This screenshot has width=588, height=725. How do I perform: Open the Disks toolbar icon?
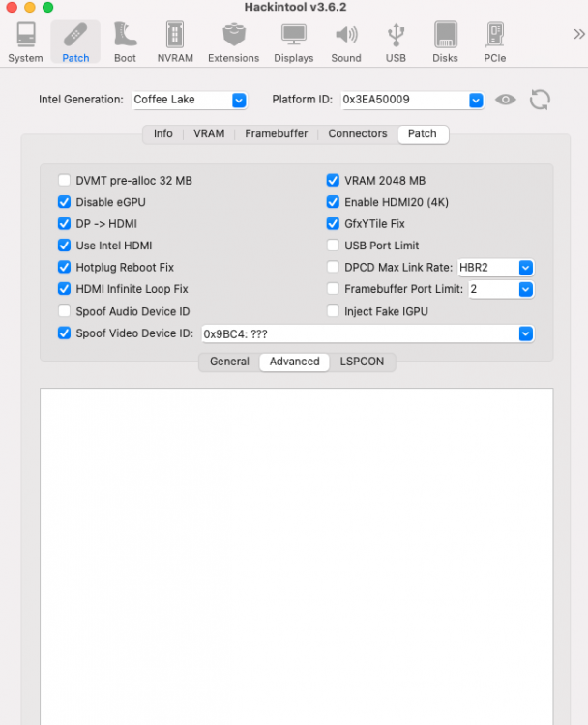(x=445, y=43)
